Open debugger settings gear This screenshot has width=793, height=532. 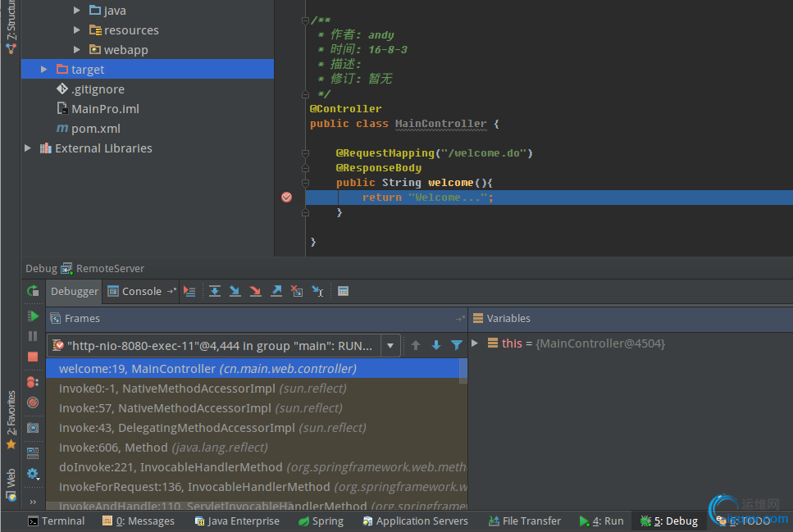(33, 474)
